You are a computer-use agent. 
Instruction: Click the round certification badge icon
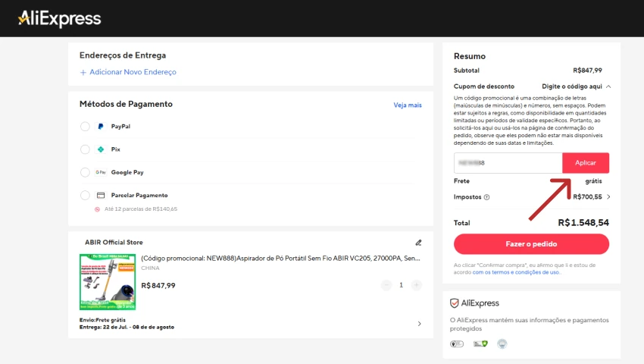click(502, 344)
